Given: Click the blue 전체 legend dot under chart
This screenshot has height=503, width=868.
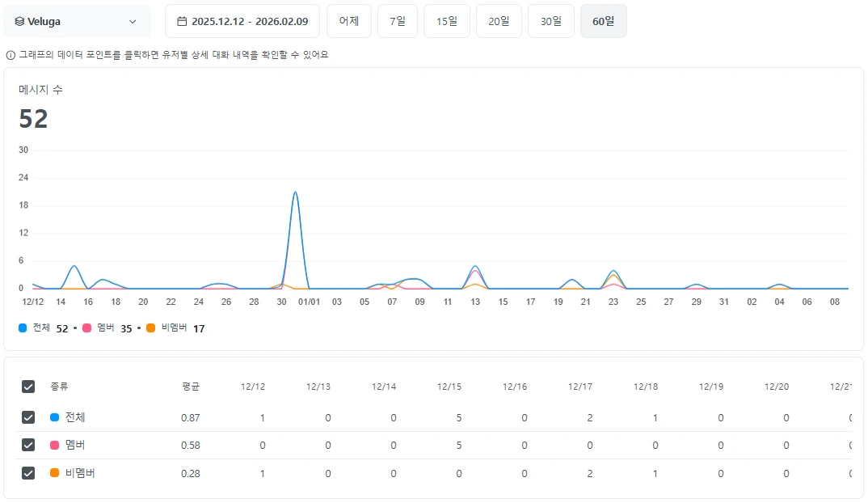Looking at the screenshot, I should [x=23, y=328].
